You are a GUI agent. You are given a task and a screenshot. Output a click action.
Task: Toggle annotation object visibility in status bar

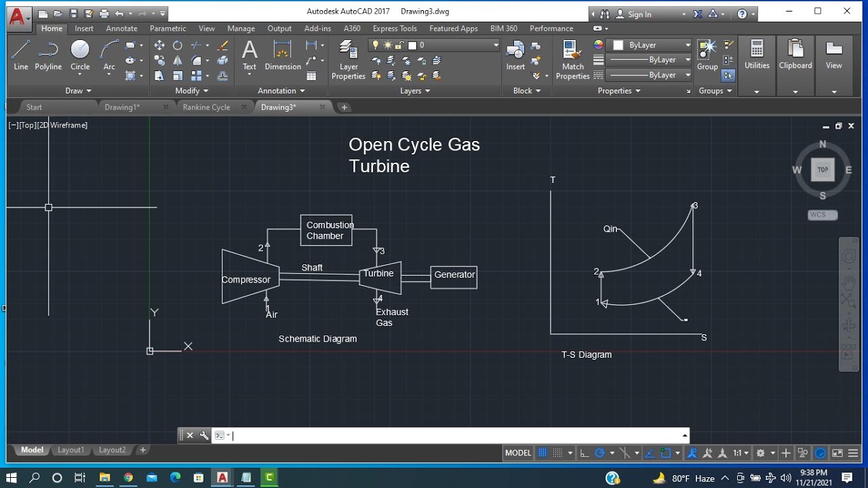click(x=692, y=453)
